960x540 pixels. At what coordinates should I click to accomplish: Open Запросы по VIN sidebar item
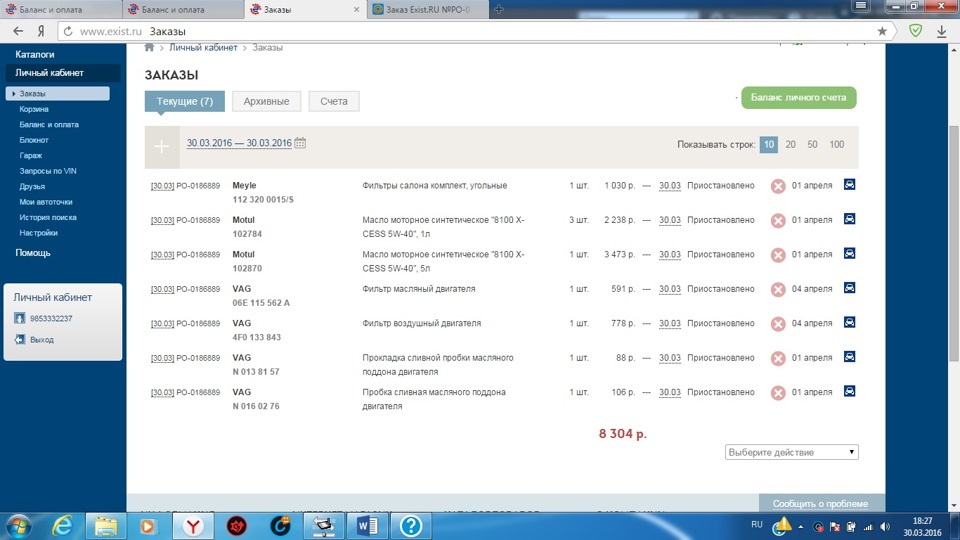coord(48,171)
